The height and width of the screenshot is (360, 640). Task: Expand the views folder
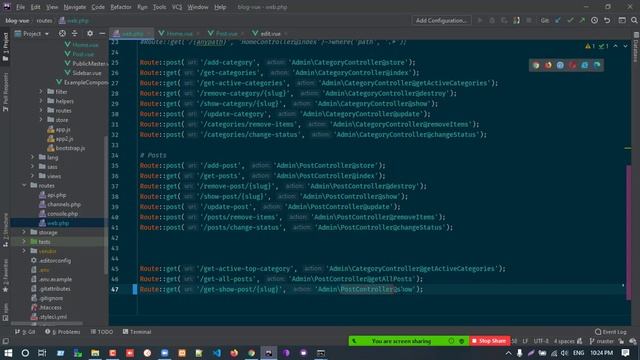point(33,176)
